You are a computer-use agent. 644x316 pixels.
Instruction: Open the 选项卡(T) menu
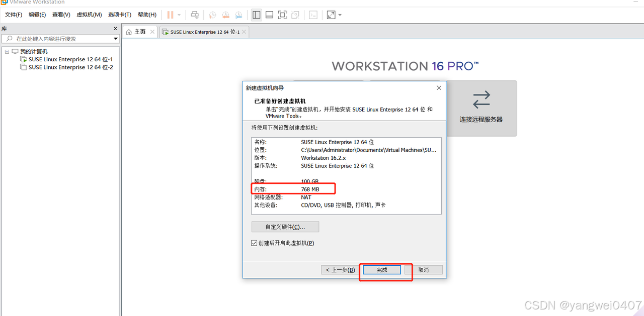(120, 15)
